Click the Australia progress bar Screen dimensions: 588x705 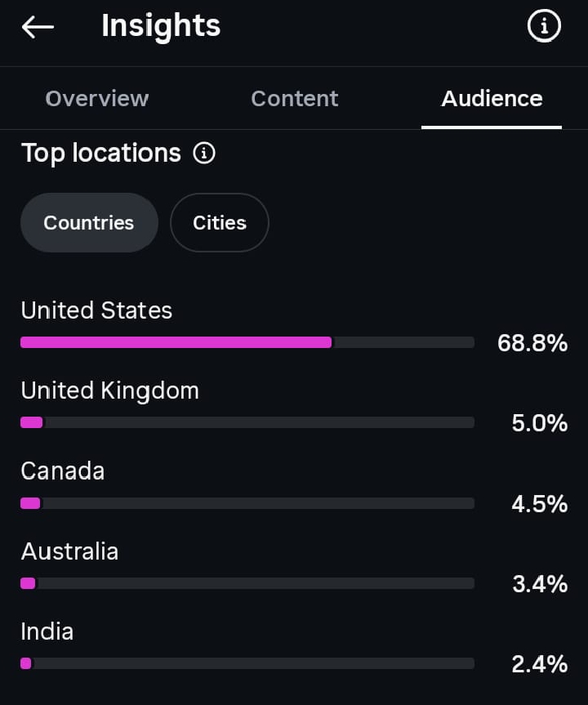(x=247, y=583)
